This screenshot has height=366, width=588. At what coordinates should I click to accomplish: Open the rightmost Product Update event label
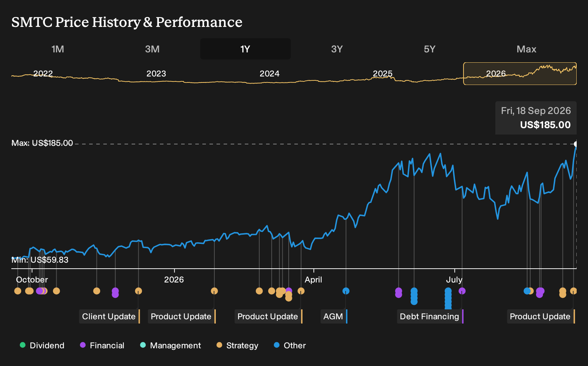click(541, 316)
